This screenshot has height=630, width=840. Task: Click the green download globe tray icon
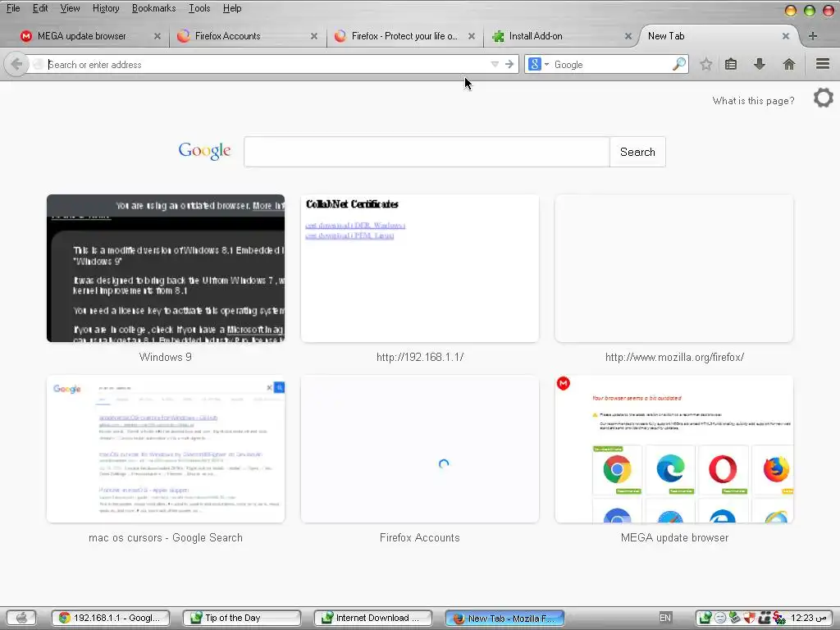coord(705,618)
